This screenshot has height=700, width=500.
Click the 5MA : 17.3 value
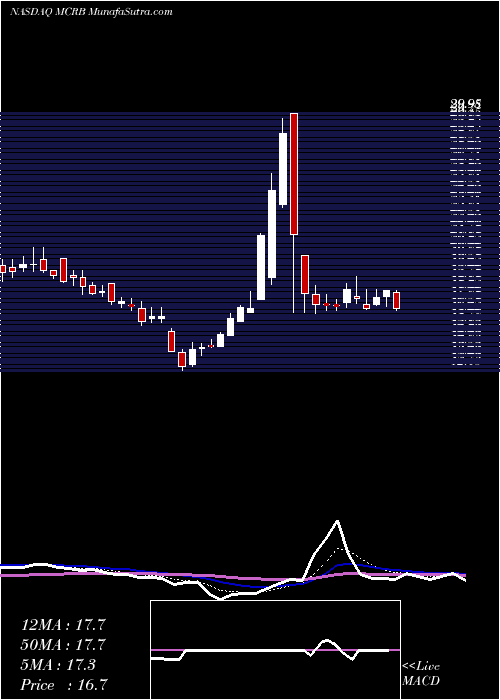[x=58, y=665]
